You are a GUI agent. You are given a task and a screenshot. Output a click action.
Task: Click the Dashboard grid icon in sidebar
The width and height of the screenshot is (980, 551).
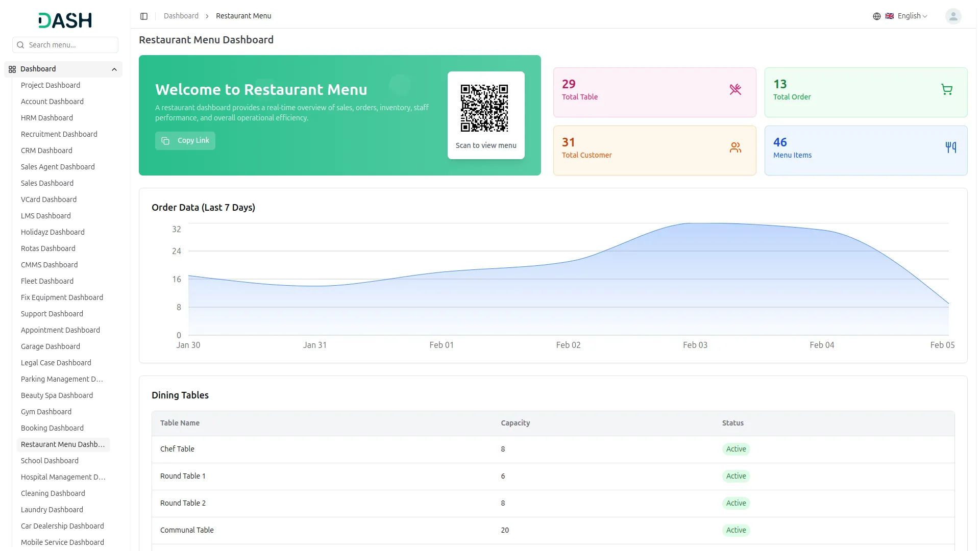click(12, 69)
